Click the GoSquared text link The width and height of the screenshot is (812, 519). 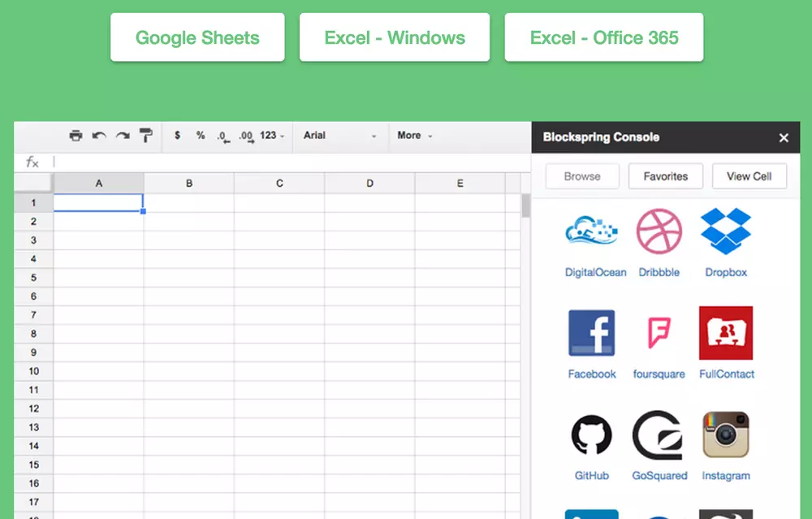pyautogui.click(x=659, y=475)
